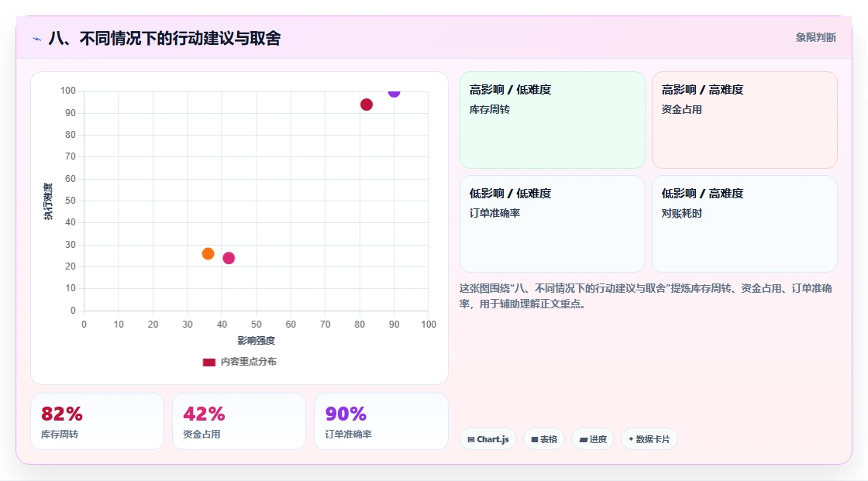Select the crimson scatter point near 82
Screen dimensions: 868x481
(x=367, y=105)
